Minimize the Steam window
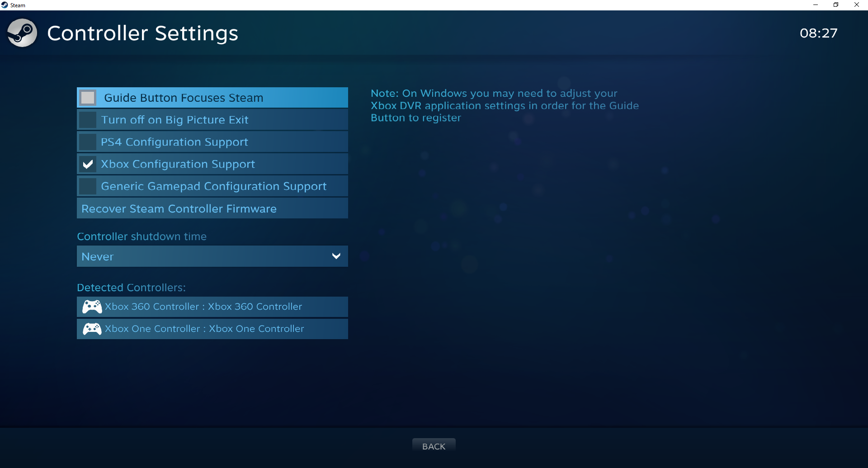The image size is (868, 468). [816, 5]
